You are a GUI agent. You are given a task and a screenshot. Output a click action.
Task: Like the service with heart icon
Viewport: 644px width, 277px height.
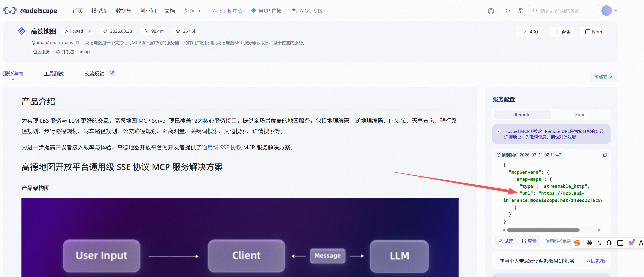[x=529, y=32]
